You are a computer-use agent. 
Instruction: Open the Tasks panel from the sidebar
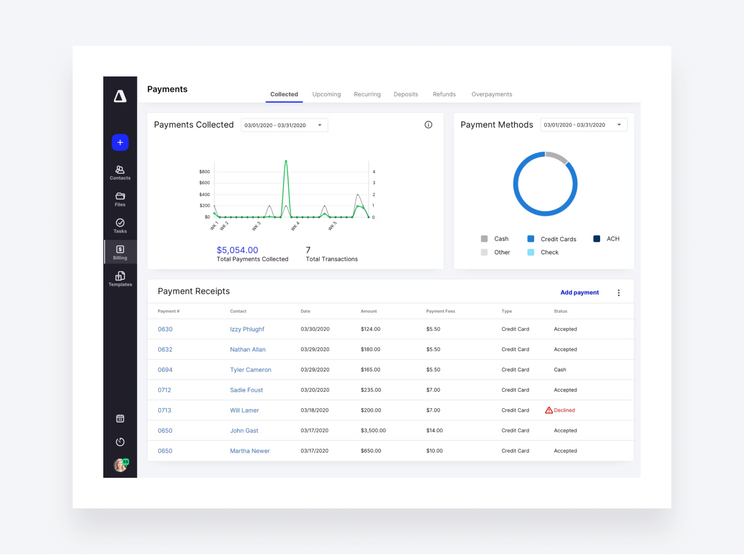[x=120, y=225]
